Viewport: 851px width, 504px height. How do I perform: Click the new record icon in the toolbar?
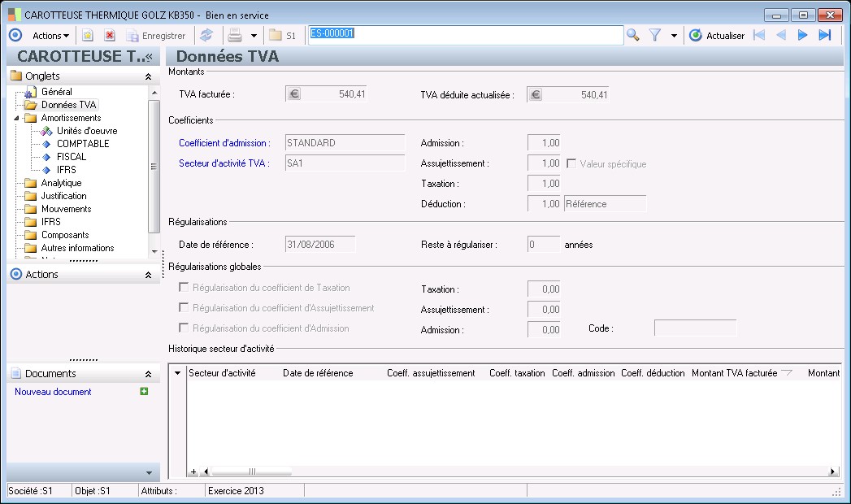[88, 36]
